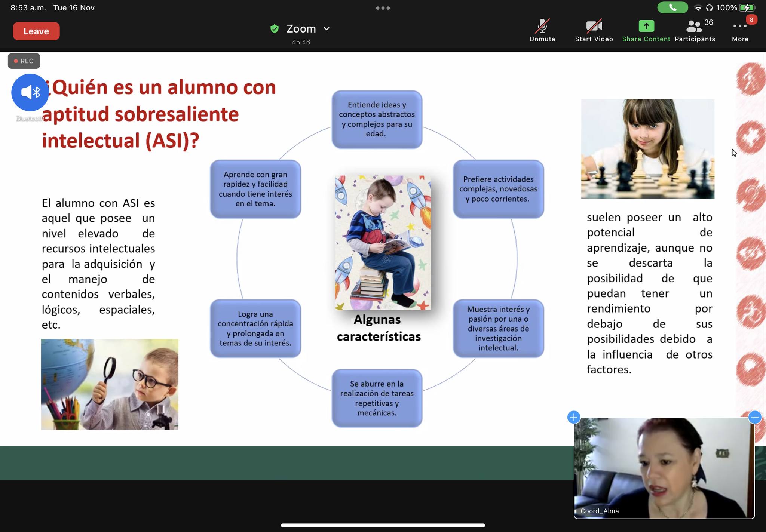Click the girl playing chess photo
This screenshot has height=532, width=766.
[647, 149]
